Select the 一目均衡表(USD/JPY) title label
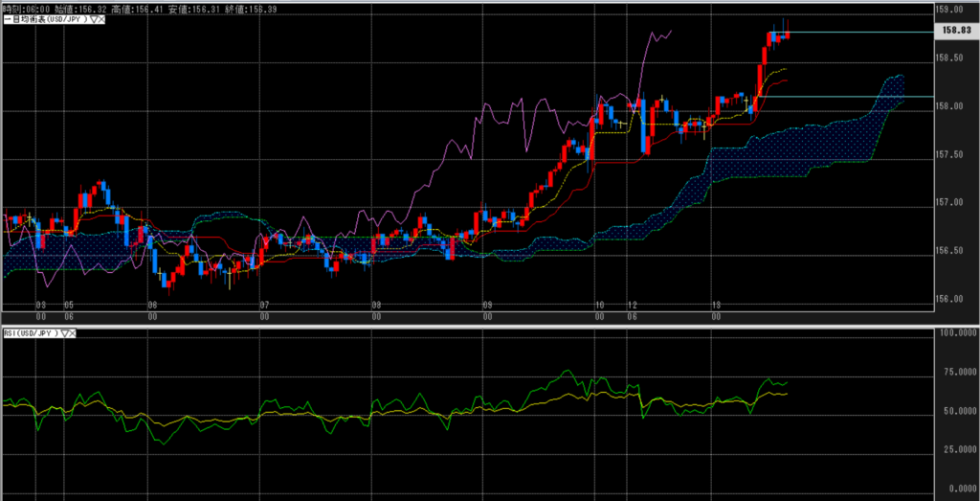Screen dimensions: 980x501 tap(44, 19)
